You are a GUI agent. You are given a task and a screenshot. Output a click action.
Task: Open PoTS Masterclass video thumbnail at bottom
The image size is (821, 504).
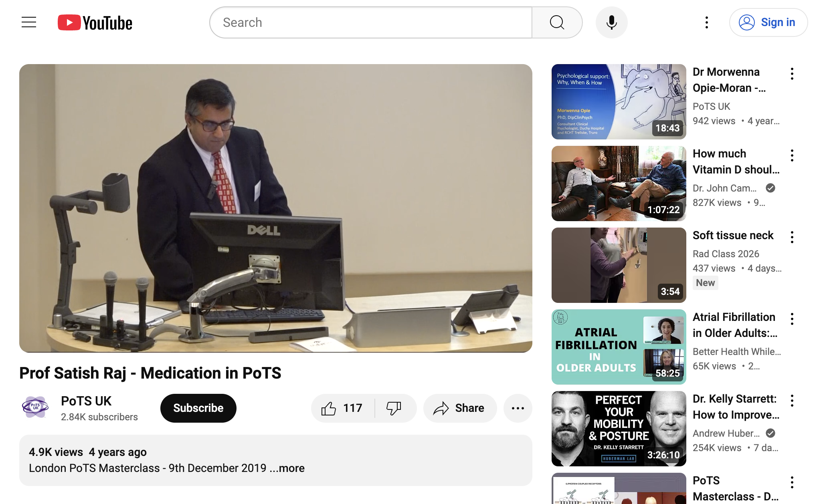point(619,488)
